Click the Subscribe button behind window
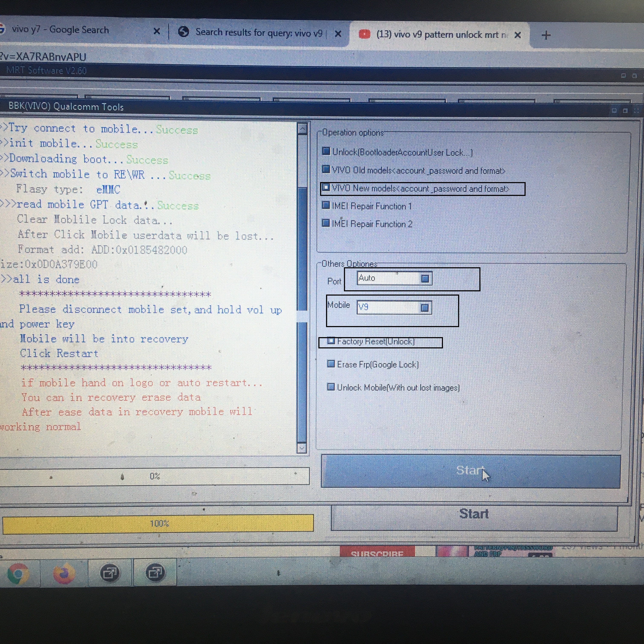The width and height of the screenshot is (644, 644). click(377, 552)
